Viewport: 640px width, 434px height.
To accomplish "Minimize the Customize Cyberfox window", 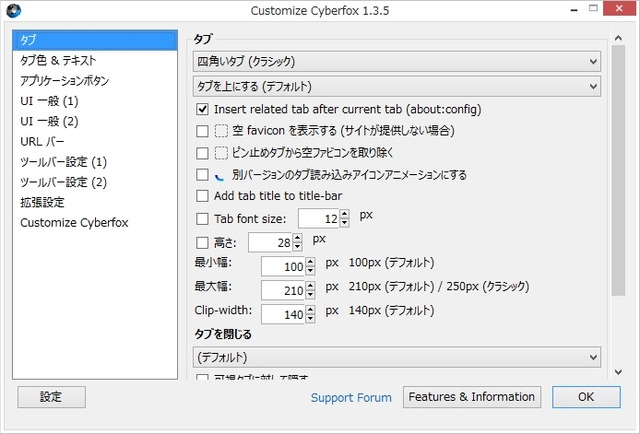I will pos(574,9).
